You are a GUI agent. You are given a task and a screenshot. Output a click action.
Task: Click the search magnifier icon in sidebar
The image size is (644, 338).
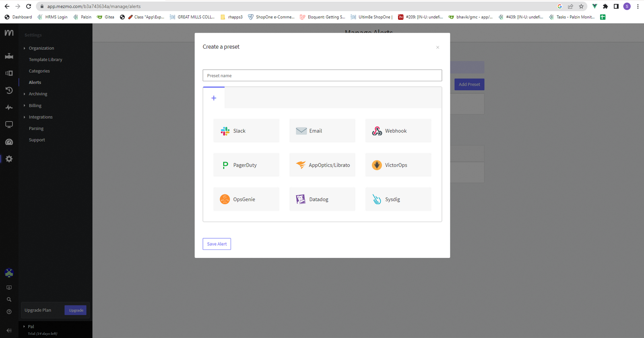coord(9,300)
